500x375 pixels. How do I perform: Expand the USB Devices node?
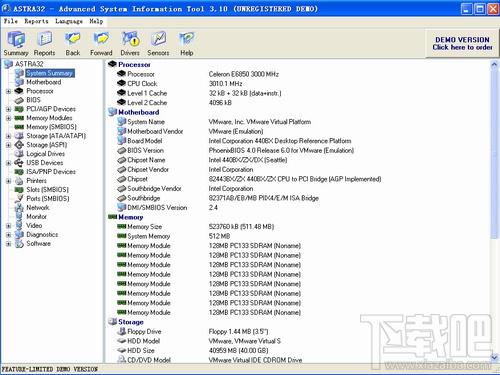coord(8,163)
